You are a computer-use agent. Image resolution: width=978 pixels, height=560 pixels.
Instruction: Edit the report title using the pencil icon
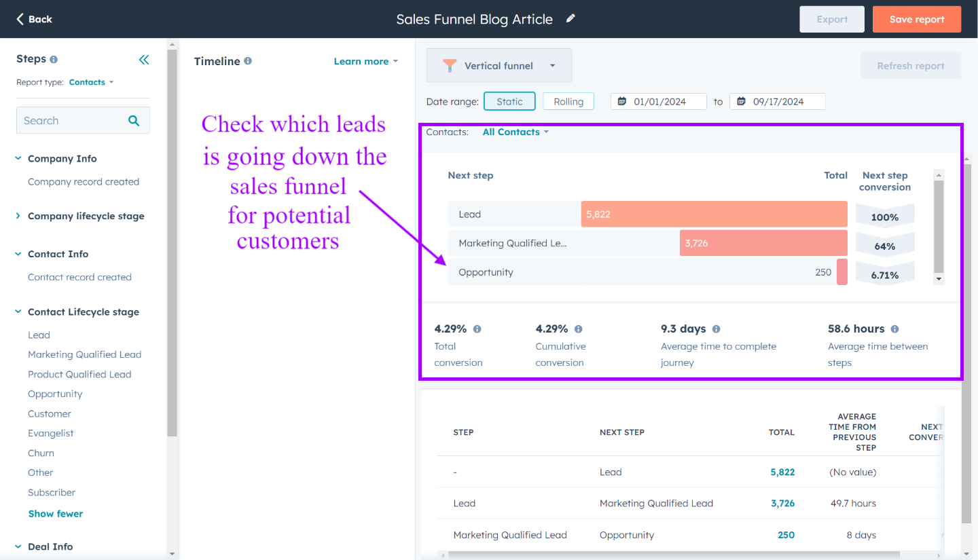pos(570,18)
